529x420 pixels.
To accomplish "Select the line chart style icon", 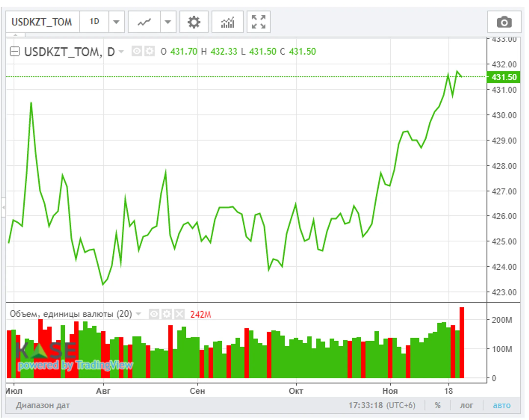I will pyautogui.click(x=144, y=22).
